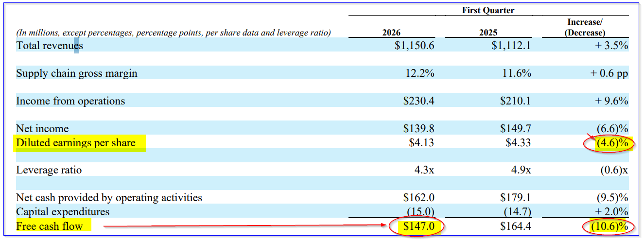Click the circled (10.6)% decrease value
Viewport: 644px width, 241px height.
point(609,226)
